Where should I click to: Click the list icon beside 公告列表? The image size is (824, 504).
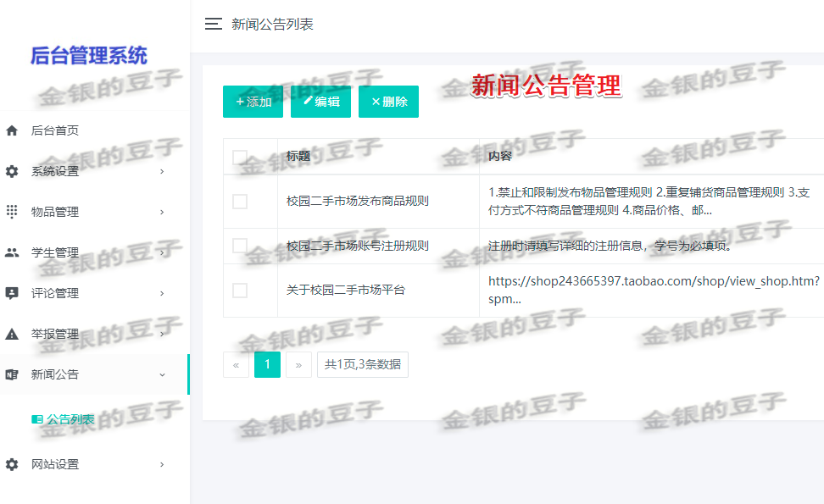37,419
